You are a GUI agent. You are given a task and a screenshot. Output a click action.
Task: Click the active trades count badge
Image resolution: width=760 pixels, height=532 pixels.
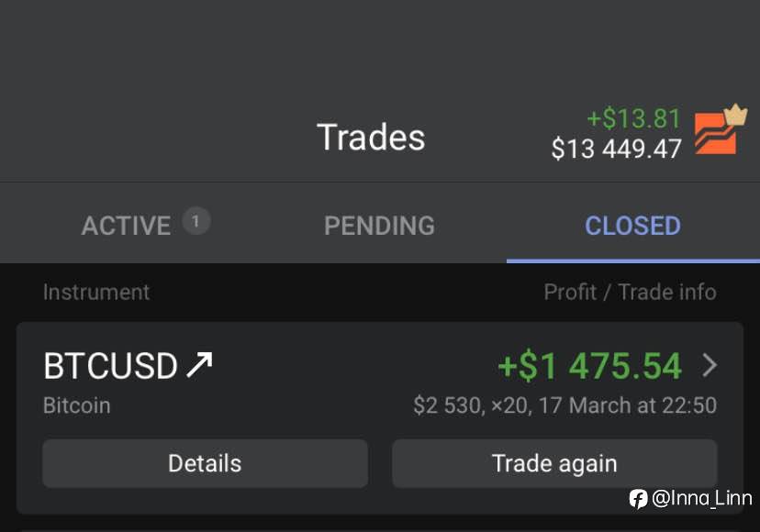tap(196, 221)
